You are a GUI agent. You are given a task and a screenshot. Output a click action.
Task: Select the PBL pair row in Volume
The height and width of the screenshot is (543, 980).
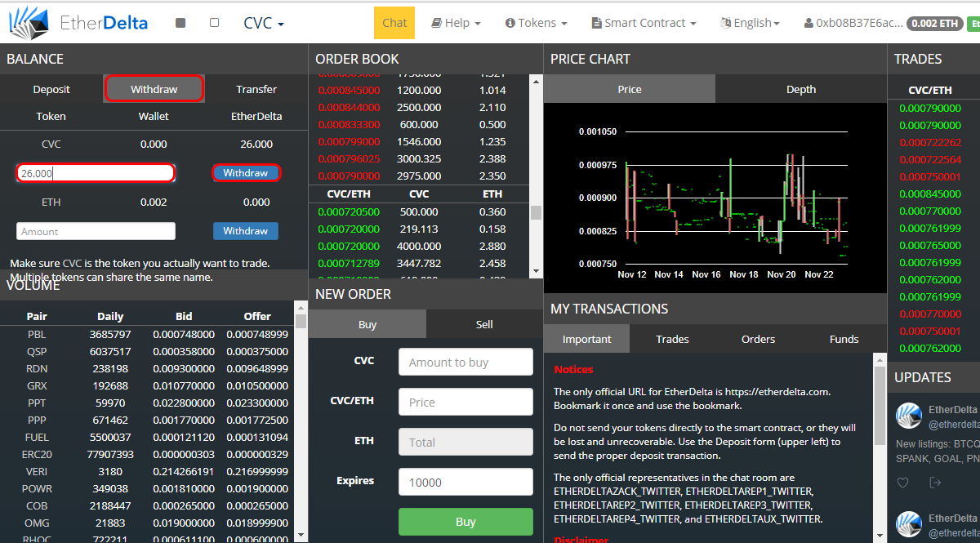pos(147,334)
